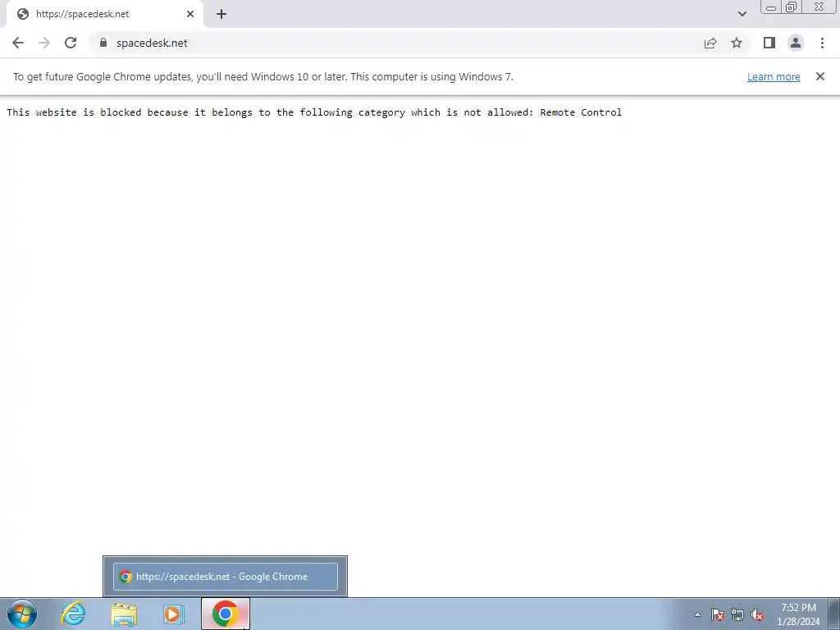Click the forward navigation arrow
This screenshot has height=630, width=840.
[44, 43]
